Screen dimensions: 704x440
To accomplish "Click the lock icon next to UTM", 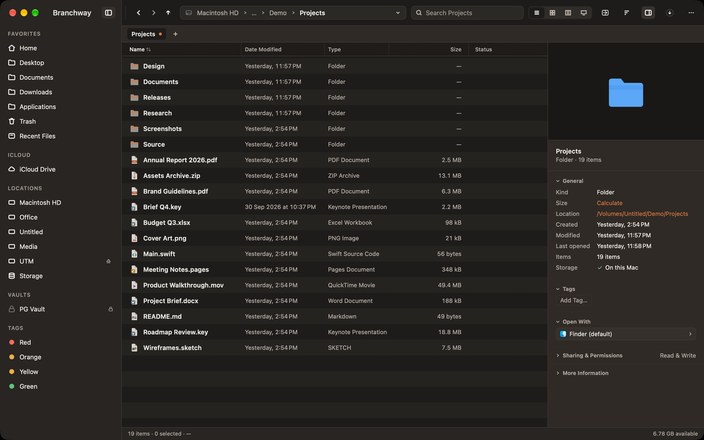I will (108, 261).
